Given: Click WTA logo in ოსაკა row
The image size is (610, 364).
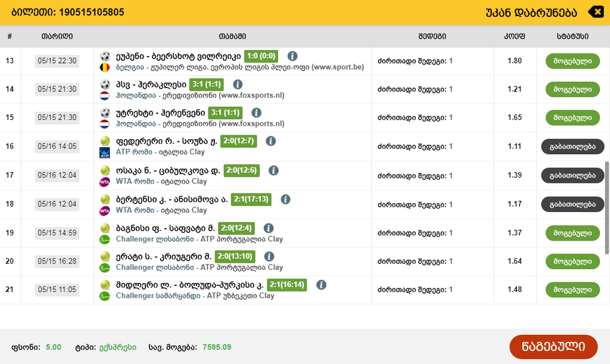Looking at the screenshot, I should 105,182.
